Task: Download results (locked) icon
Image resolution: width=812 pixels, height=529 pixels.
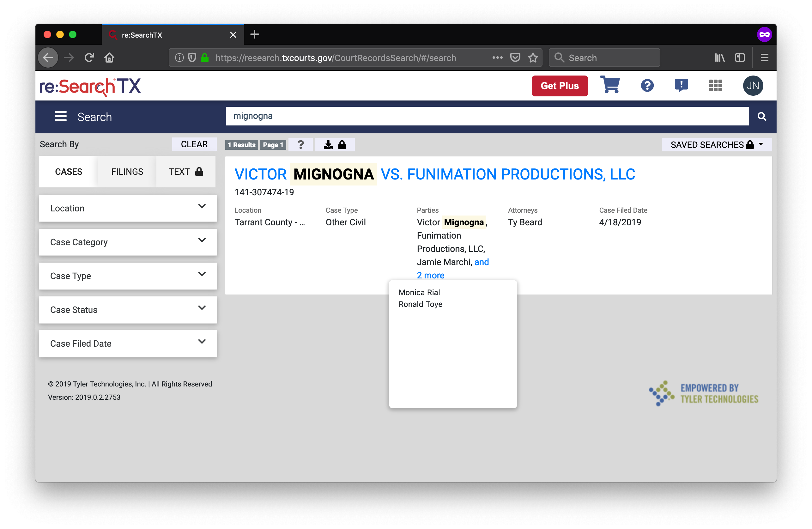Action: [335, 145]
